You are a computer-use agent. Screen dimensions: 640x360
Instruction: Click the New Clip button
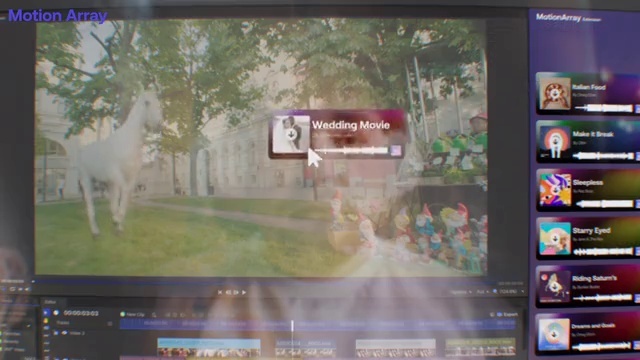(132, 315)
